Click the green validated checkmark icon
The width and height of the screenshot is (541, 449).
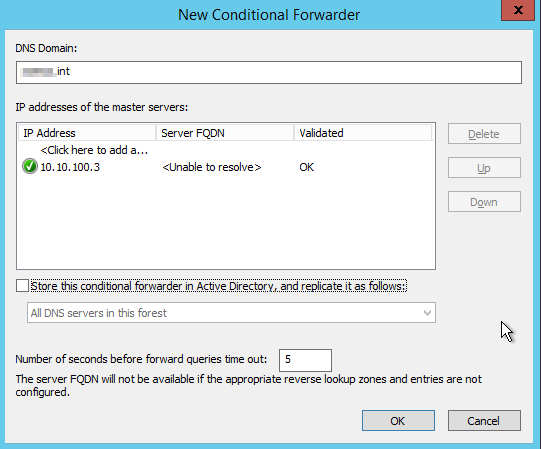[30, 166]
